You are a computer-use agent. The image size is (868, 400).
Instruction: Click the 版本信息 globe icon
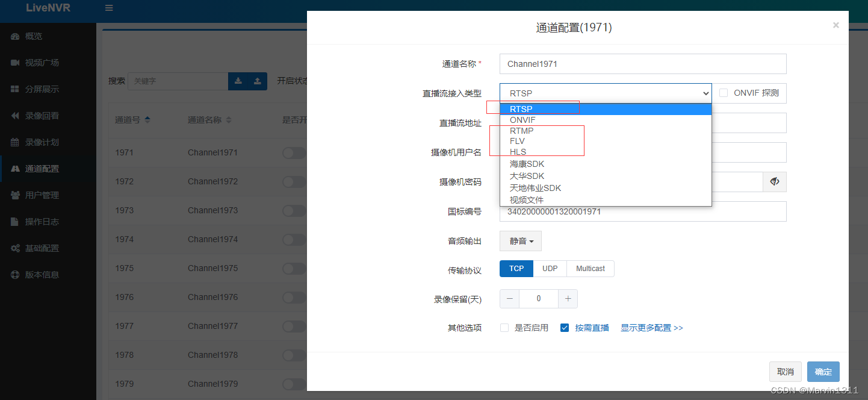coord(15,275)
